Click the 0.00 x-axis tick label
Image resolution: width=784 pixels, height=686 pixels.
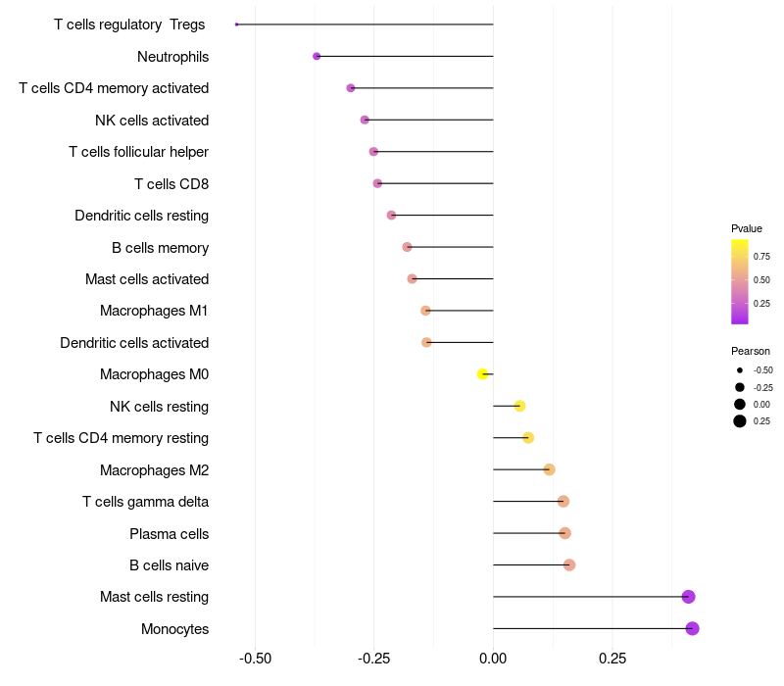pos(493,659)
